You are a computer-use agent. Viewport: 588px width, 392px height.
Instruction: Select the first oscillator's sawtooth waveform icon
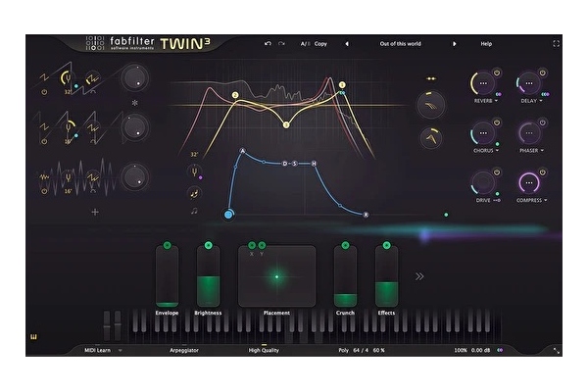point(44,77)
